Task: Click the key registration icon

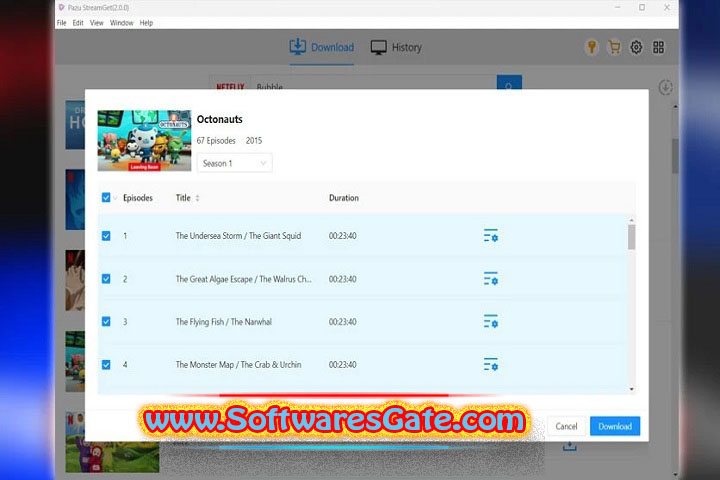Action: (x=591, y=47)
